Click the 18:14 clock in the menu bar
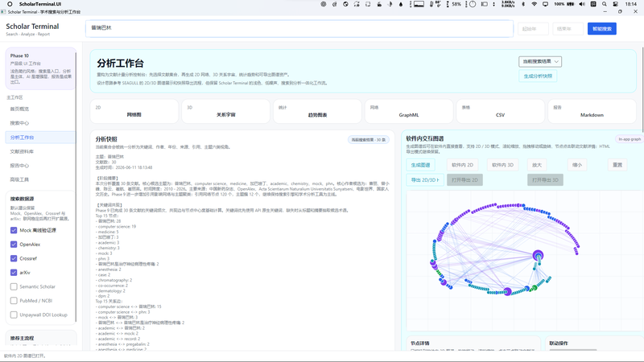Image resolution: width=644 pixels, height=362 pixels. pos(631,4)
